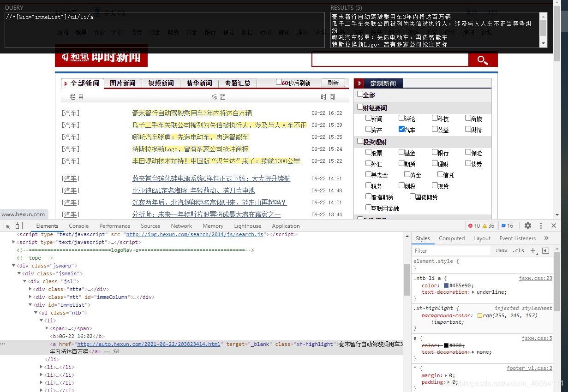Open DevTools three-dot customize menu
This screenshot has width=568, height=392.
coord(541,226)
